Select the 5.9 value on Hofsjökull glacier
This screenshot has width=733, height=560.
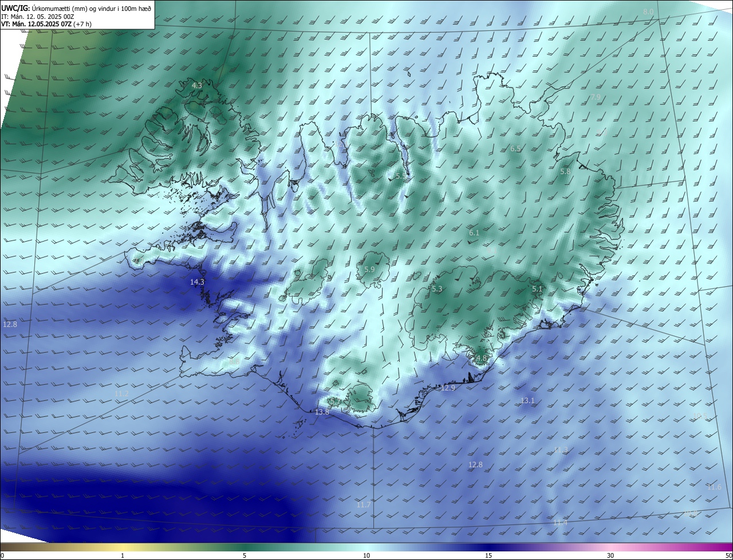pyautogui.click(x=369, y=270)
